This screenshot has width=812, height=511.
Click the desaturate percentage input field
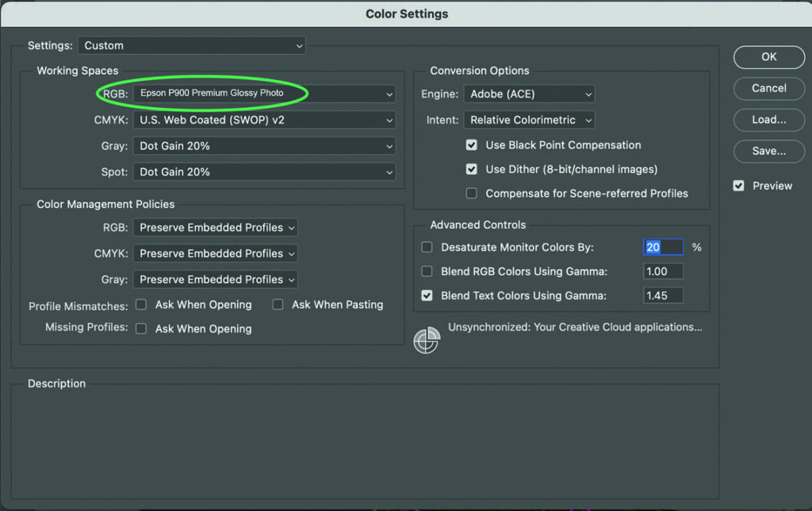pyautogui.click(x=663, y=248)
